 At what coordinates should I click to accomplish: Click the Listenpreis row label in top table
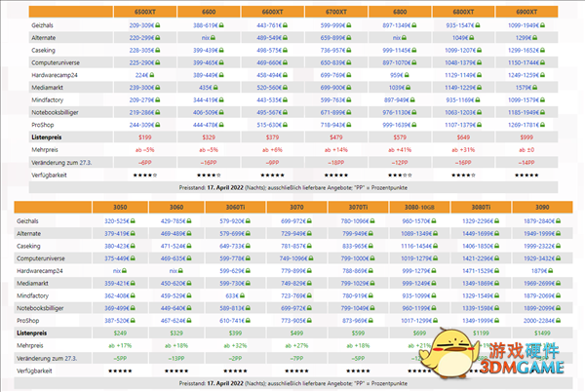coord(47,137)
